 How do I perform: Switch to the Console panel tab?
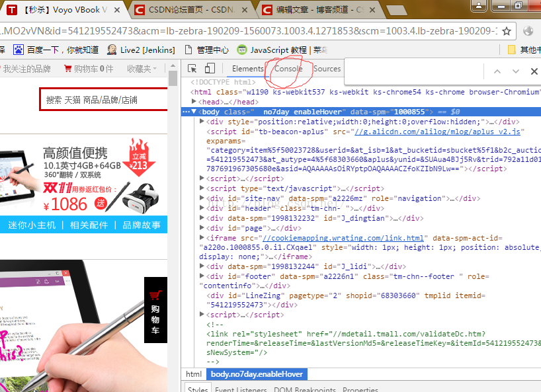288,69
